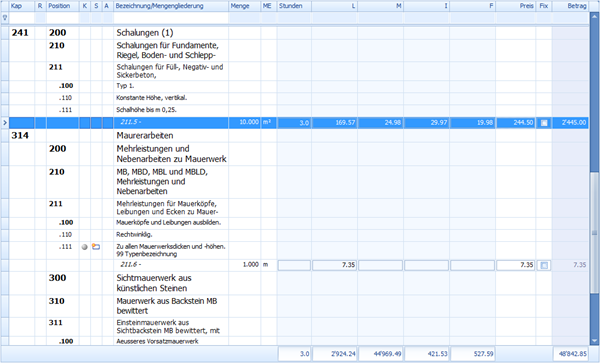
Task: Select the Schalungen (1) row
Action: [295, 33]
